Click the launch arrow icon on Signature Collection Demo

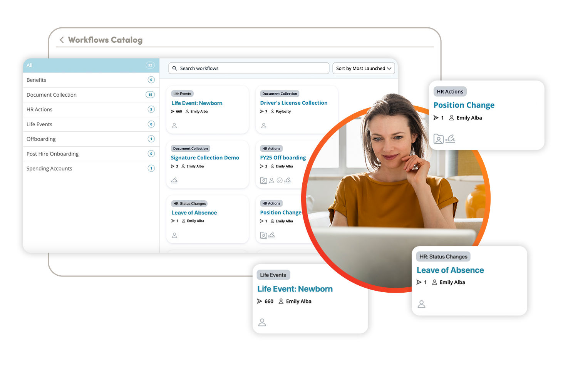pyautogui.click(x=173, y=166)
